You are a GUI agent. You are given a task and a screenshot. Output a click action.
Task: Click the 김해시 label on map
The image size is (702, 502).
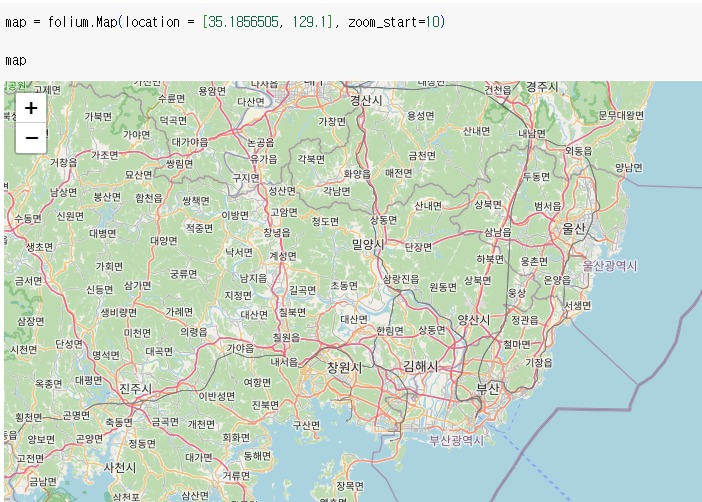(420, 366)
